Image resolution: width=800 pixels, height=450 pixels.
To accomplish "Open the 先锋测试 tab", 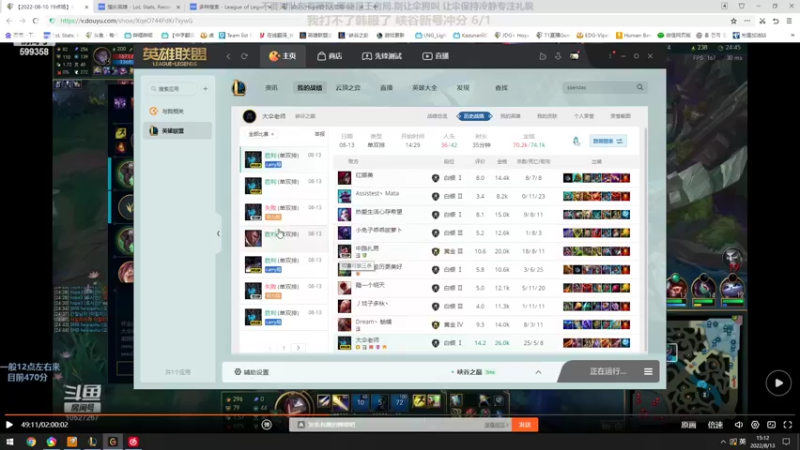I will [x=382, y=56].
